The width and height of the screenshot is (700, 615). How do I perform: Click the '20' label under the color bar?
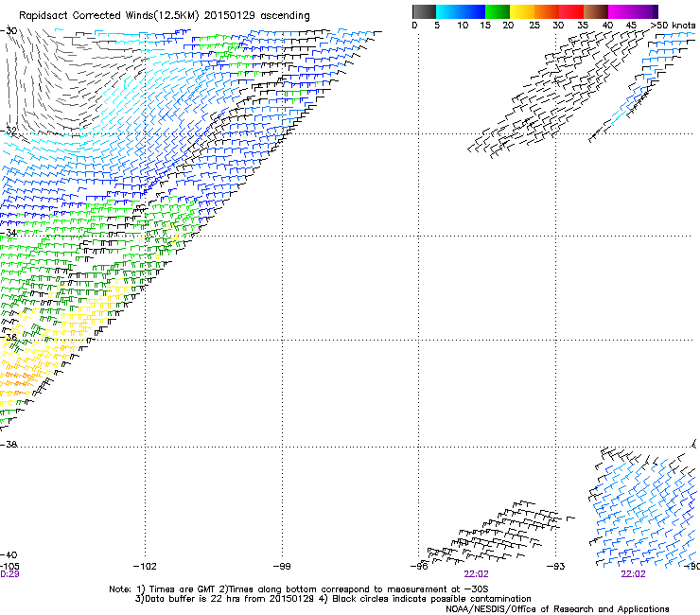(x=508, y=26)
